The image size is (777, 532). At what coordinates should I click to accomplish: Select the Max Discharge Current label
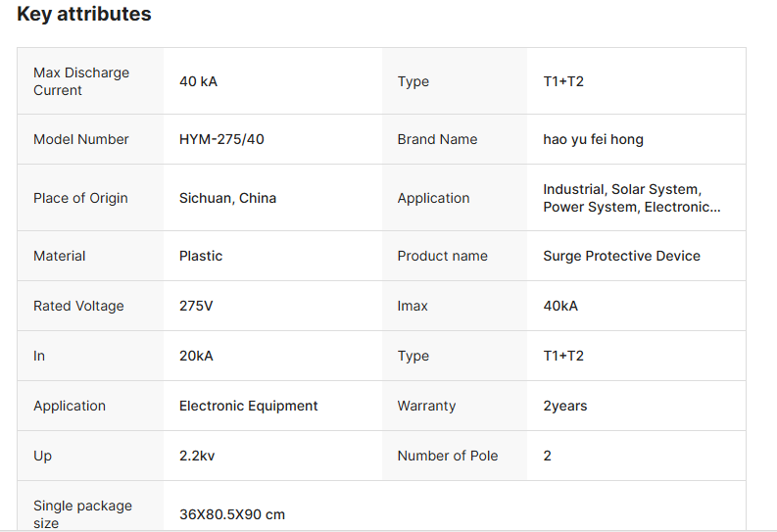(x=81, y=81)
